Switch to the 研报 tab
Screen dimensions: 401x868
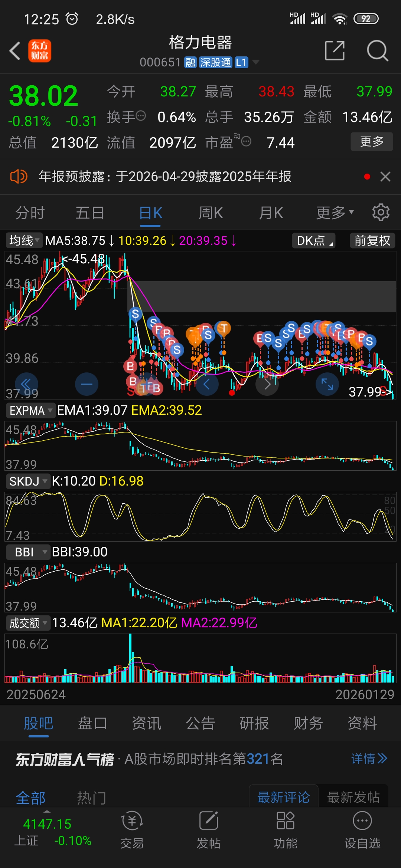pyautogui.click(x=254, y=723)
